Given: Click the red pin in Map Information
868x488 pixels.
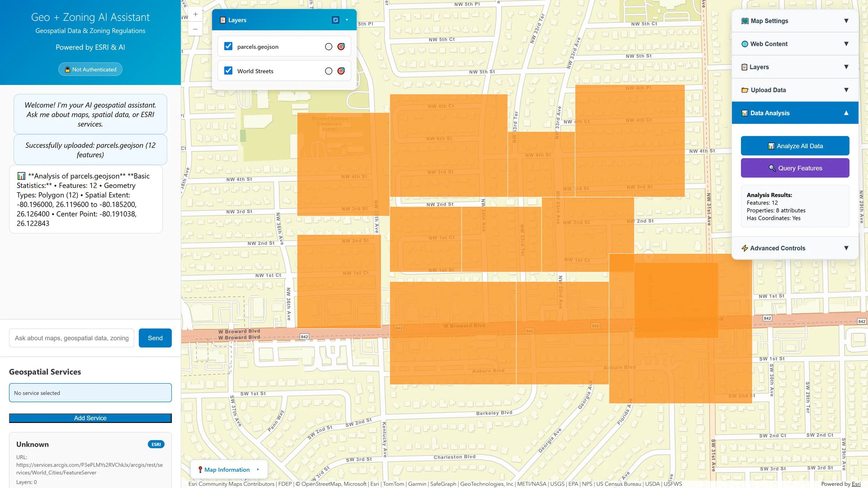Looking at the screenshot, I should 200,470.
